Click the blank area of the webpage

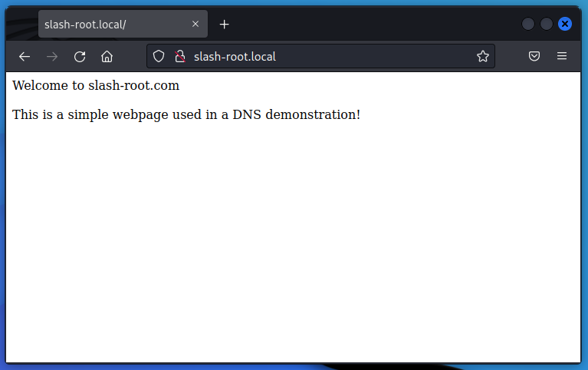[x=291, y=246]
